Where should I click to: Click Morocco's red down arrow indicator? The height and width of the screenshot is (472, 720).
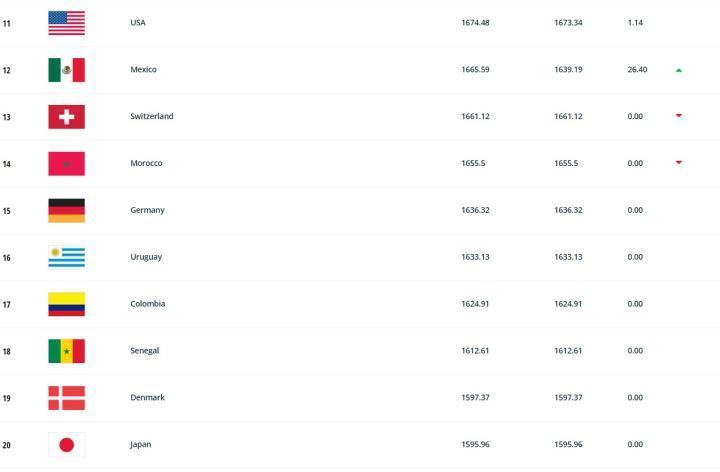pyautogui.click(x=679, y=163)
